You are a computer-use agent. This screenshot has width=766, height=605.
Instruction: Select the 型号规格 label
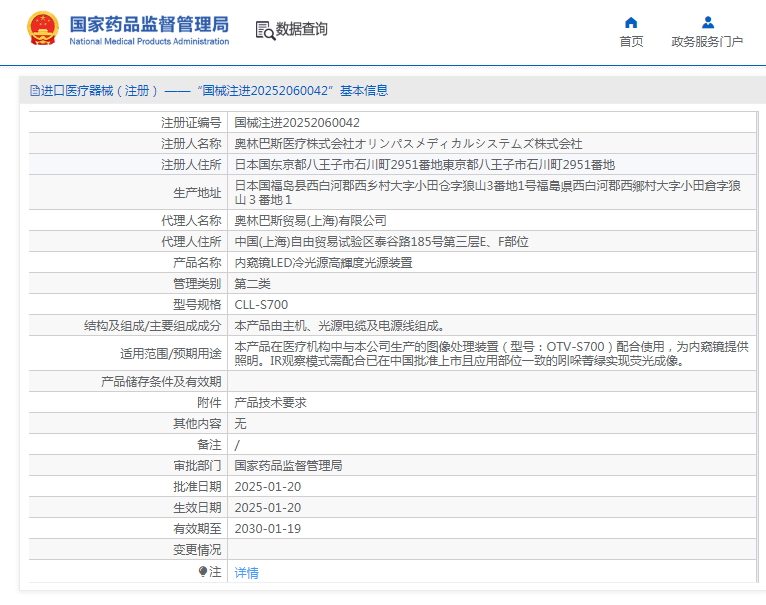(197, 304)
